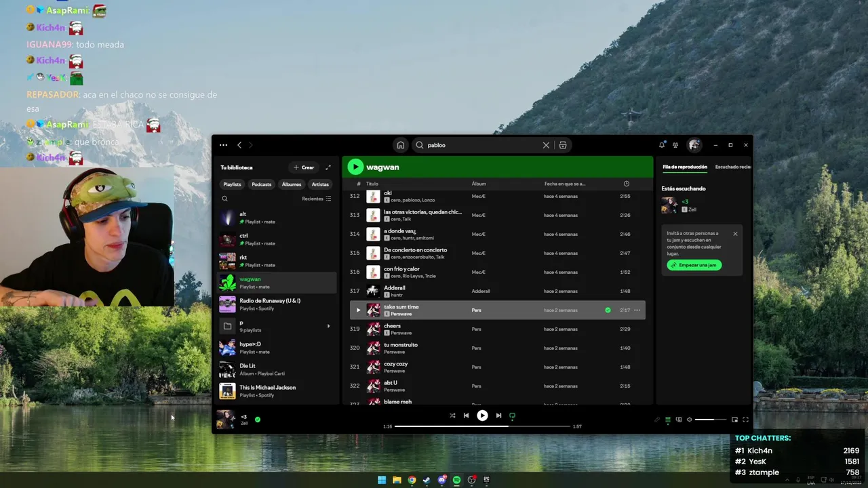The image size is (868, 488).
Task: Skip to next track
Action: pyautogui.click(x=498, y=415)
